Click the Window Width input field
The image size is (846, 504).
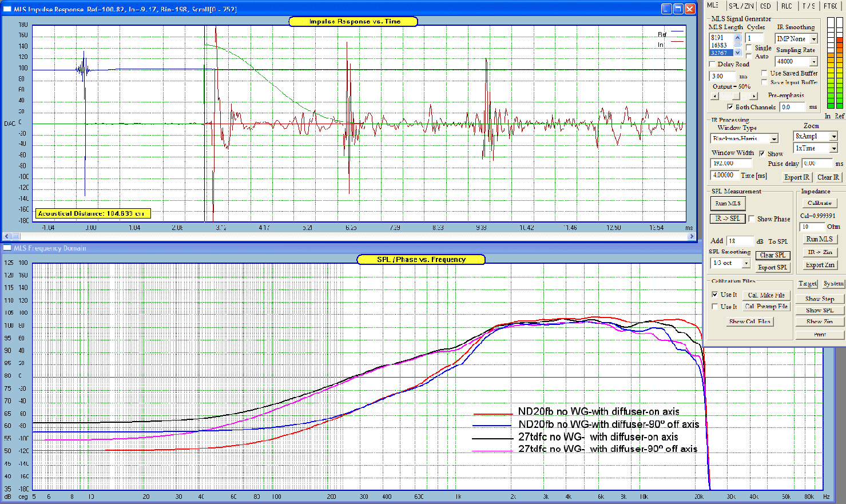[731, 163]
